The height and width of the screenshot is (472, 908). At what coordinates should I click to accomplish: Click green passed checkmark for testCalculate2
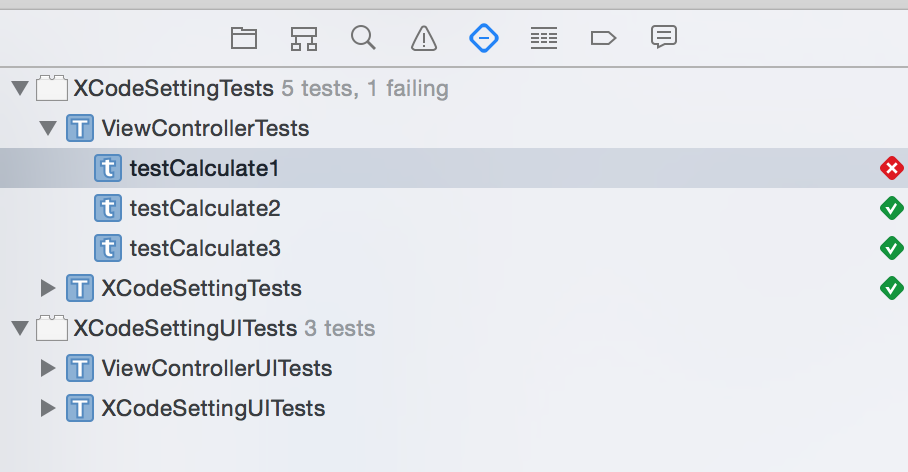pos(891,208)
